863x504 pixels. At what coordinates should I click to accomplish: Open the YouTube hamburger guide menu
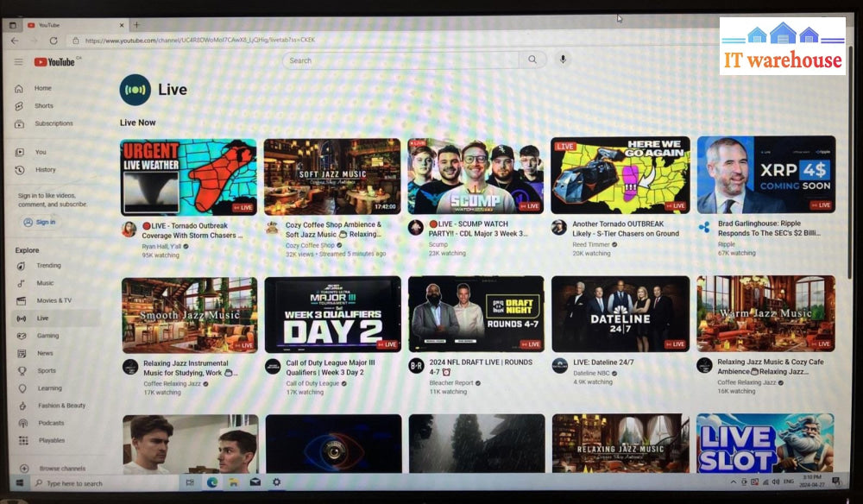[x=18, y=61]
